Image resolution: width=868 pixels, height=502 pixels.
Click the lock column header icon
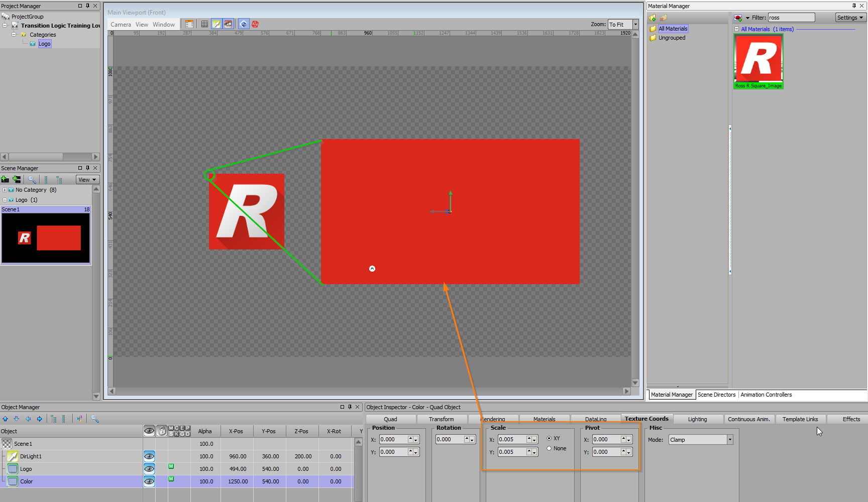pos(162,431)
